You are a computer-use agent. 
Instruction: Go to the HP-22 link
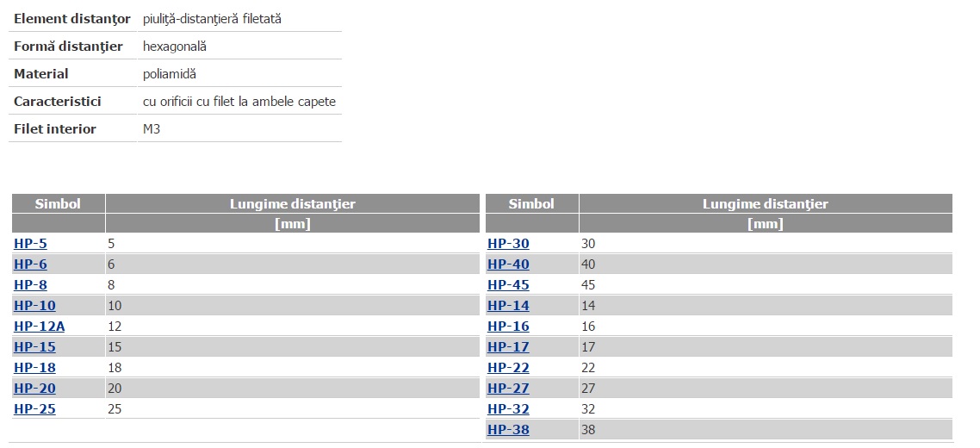tap(508, 368)
